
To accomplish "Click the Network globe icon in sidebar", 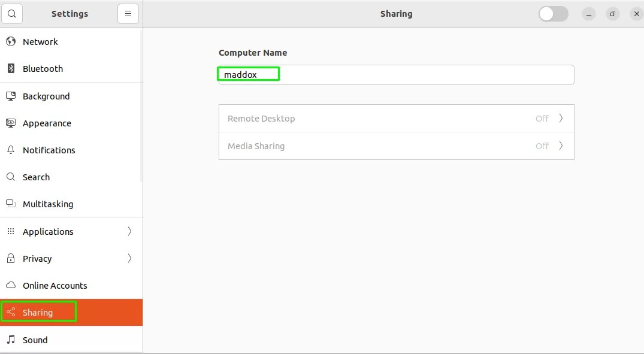I will tap(10, 41).
